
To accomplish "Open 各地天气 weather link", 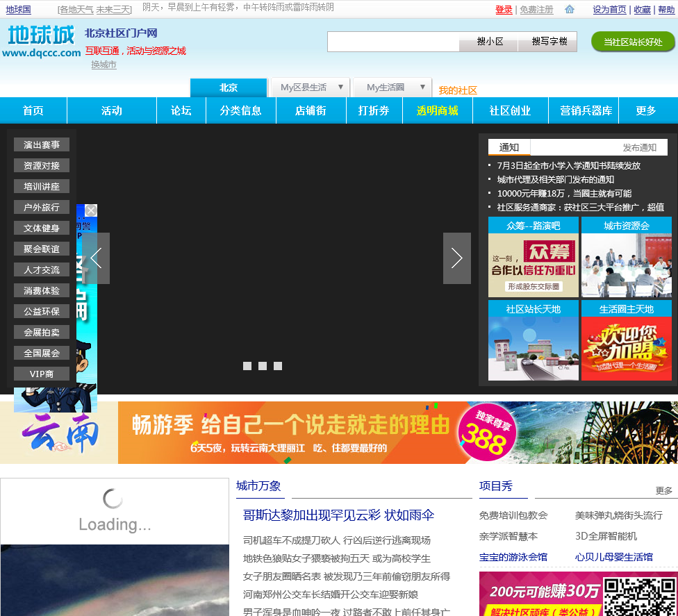I will (76, 10).
